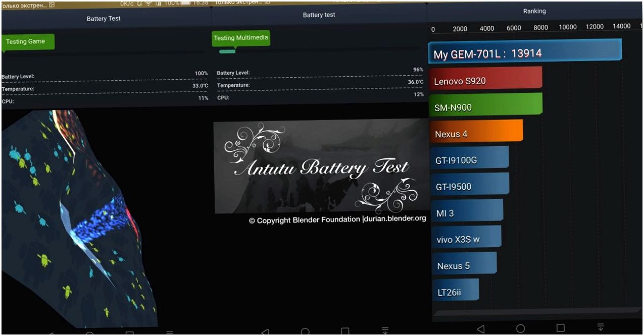Click the Blender Foundation copyright text
The image size is (644, 336).
(x=337, y=220)
